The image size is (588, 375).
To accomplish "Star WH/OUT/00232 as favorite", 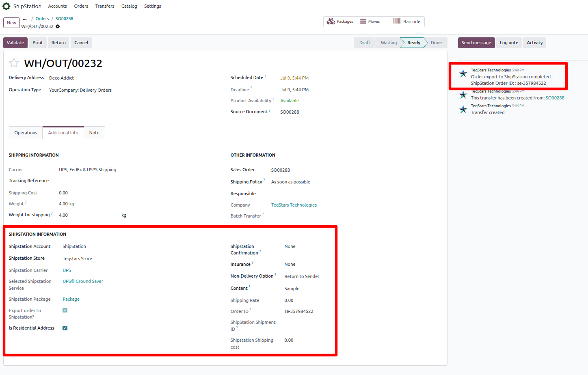I will tap(14, 63).
